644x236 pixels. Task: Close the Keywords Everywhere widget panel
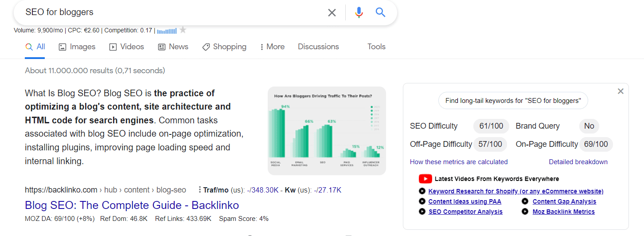click(x=621, y=91)
